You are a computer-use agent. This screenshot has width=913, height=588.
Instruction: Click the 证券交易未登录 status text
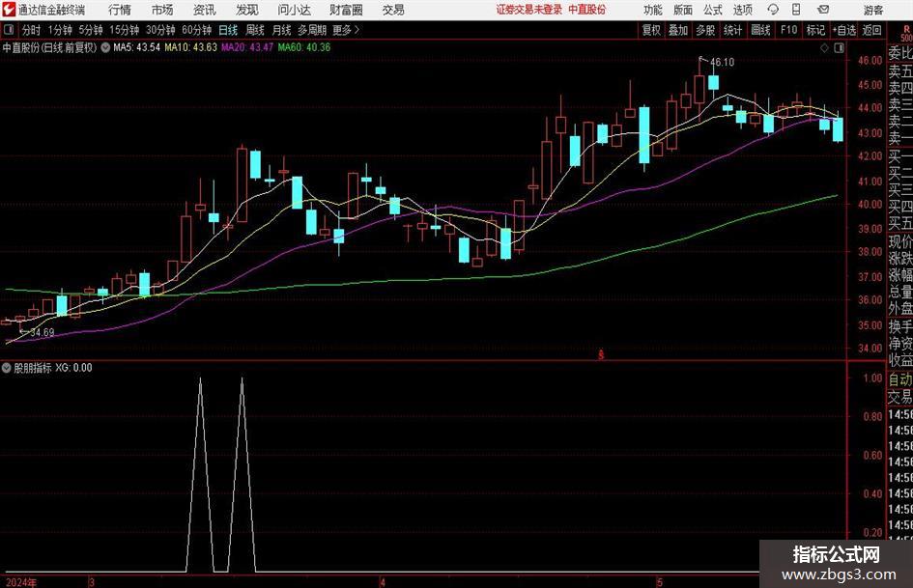click(x=529, y=10)
